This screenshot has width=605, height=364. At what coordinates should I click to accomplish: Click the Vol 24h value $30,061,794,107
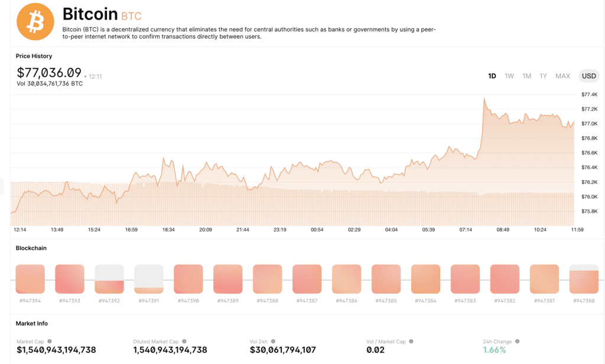point(283,350)
